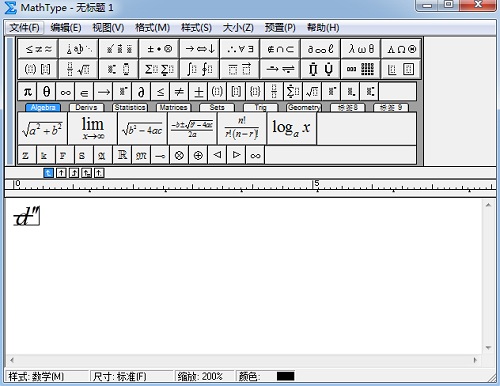Open the set theory symbols palette (∉ ∩ ⊂)
This screenshot has width=500, height=386.
(280, 49)
